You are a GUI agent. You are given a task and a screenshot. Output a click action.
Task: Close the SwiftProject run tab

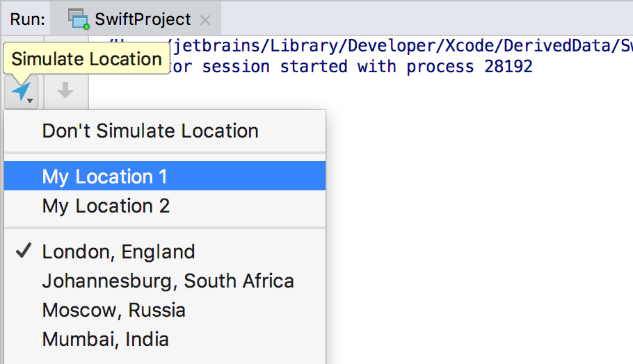[x=205, y=19]
